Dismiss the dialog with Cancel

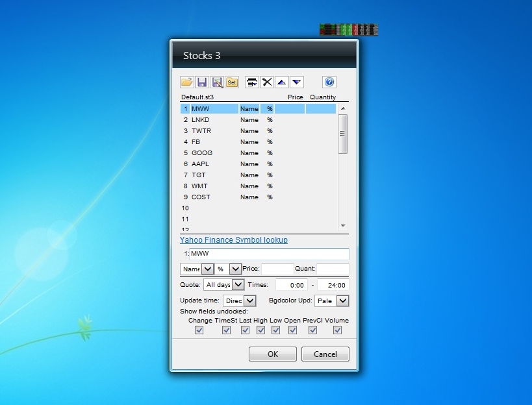coord(325,354)
